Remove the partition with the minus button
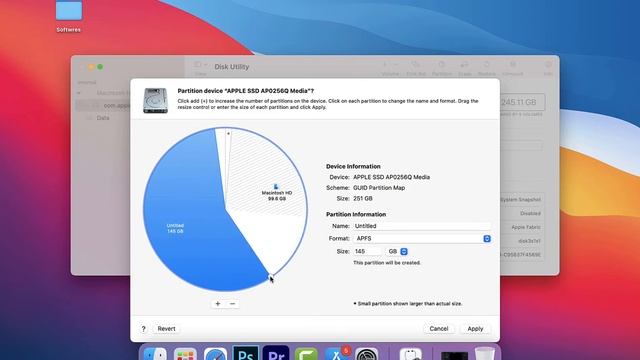This screenshot has width=640, height=360. pyautogui.click(x=232, y=304)
